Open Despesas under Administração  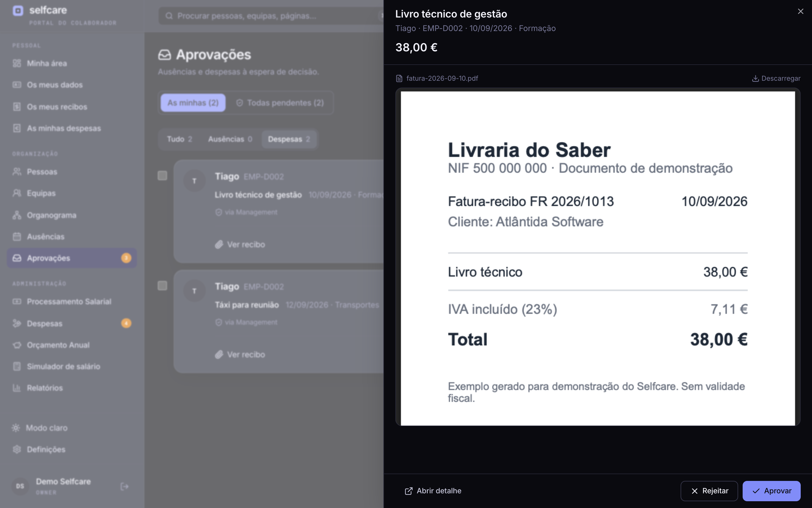coord(72,323)
